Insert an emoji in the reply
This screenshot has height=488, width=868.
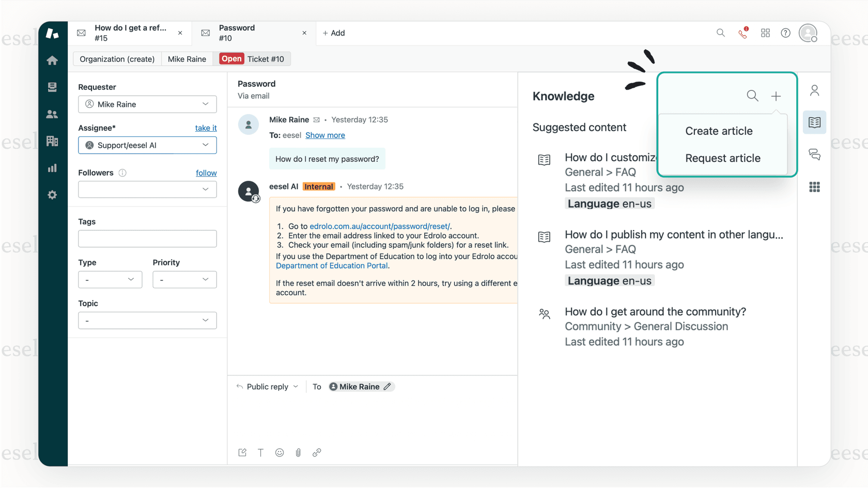click(280, 452)
